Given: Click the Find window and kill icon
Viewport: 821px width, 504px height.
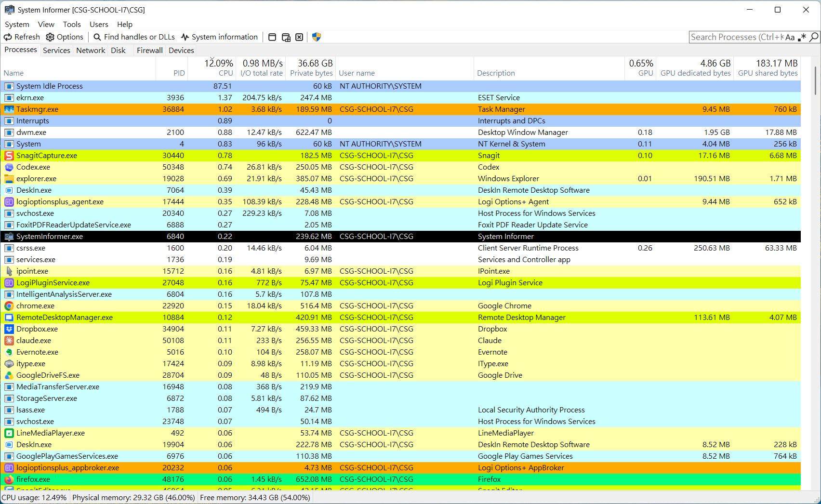Looking at the screenshot, I should coord(299,37).
